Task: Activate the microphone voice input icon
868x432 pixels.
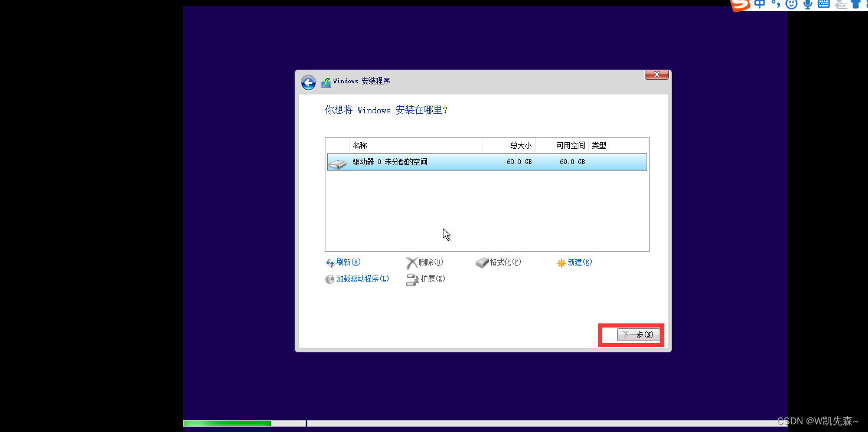Action: click(807, 4)
